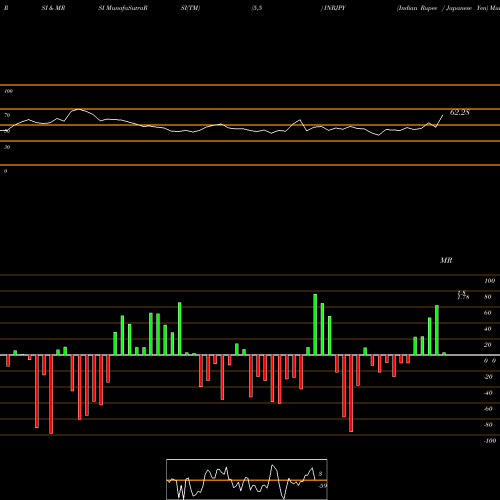Screen dimensions: 500x500
Task: Click the '(Indian Rupee' header text
Action: pos(417,8)
